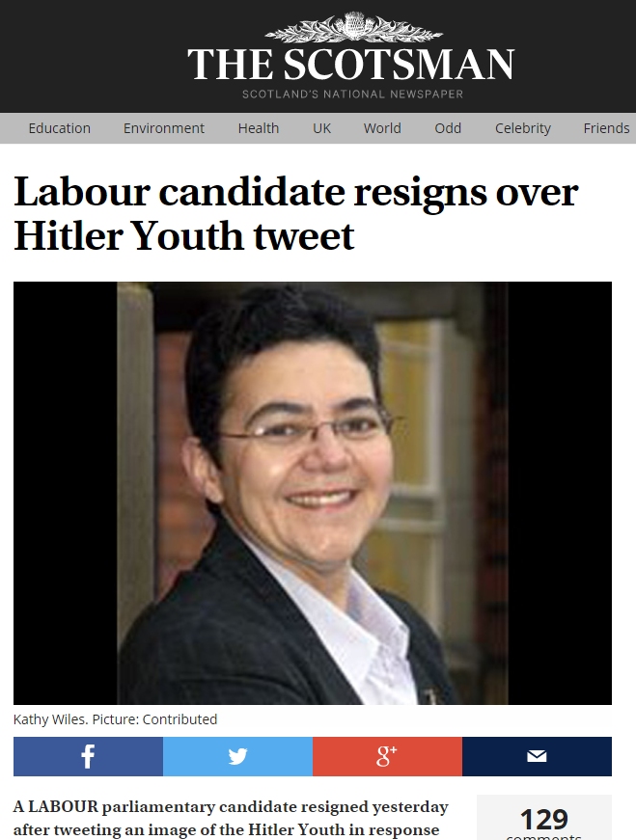
Task: Select the UK news menu item
Action: [321, 128]
